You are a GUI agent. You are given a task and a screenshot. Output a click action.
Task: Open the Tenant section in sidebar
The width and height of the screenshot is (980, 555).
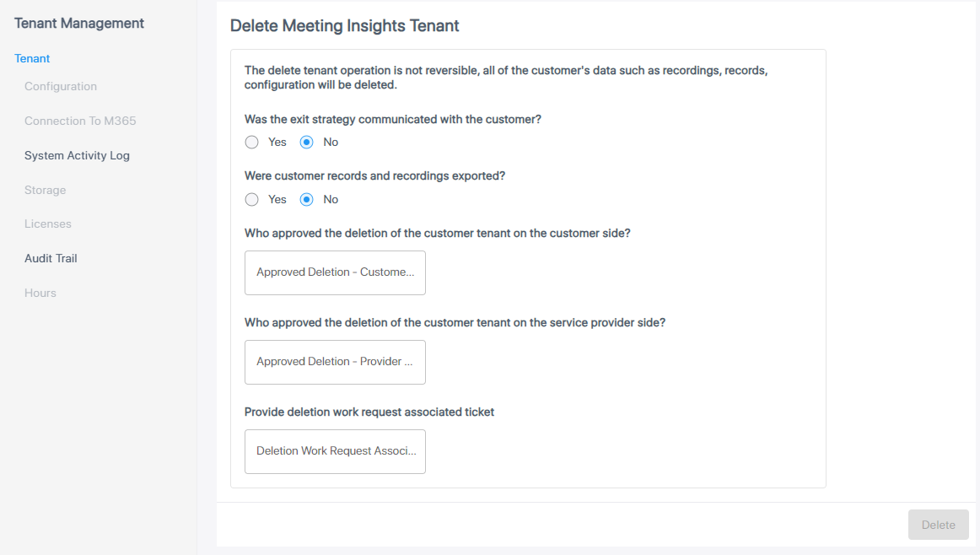pos(32,59)
